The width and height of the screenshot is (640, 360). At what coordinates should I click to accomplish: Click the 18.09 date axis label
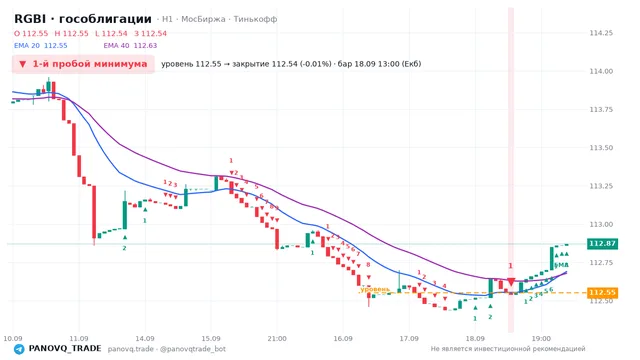point(475,338)
